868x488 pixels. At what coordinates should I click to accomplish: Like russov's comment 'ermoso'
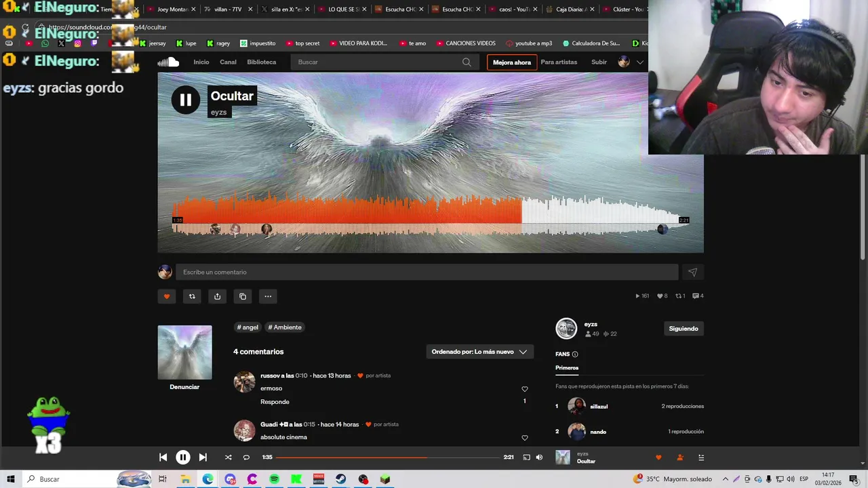coord(524,389)
